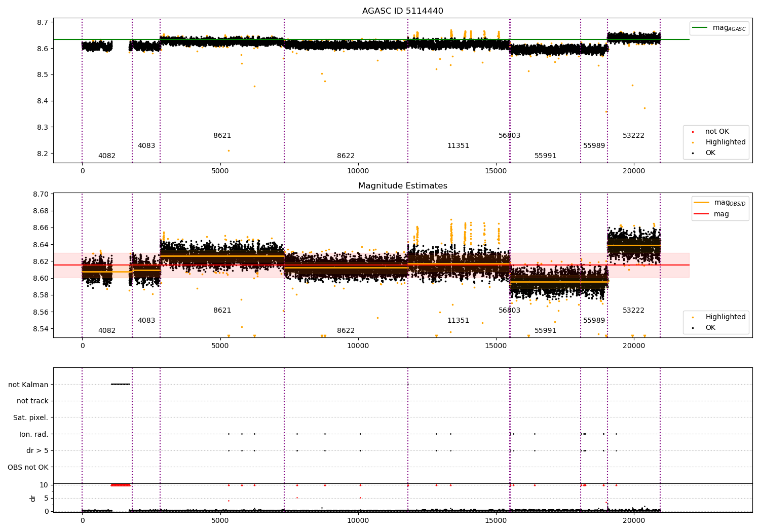The image size is (760, 532).
Task: Click the red 'not OK' legend marker
Action: point(693,132)
